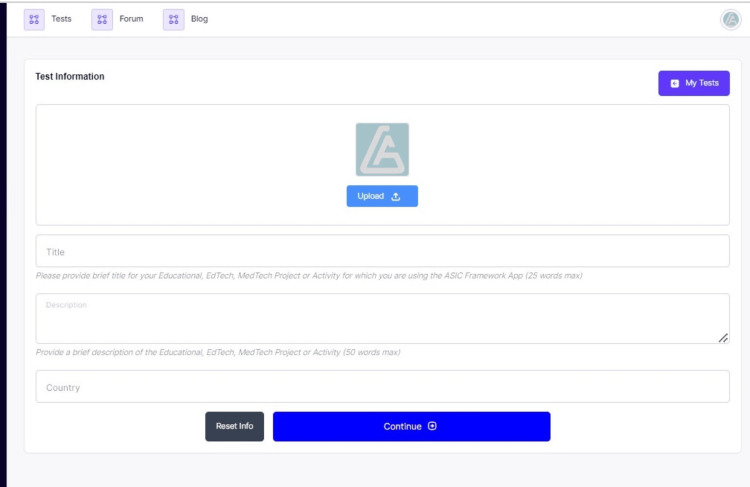This screenshot has width=750, height=487.
Task: Click the grid icon beside Tests
Action: (x=34, y=20)
